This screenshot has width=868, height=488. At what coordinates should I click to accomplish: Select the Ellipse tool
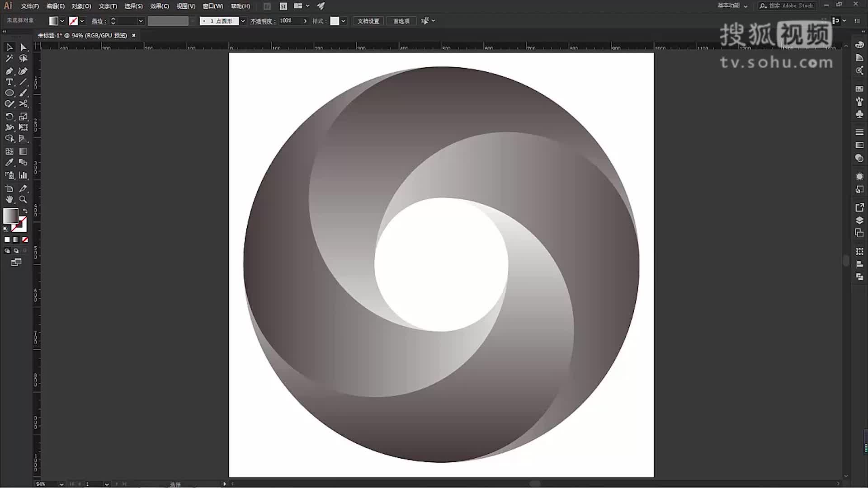coord(9,93)
